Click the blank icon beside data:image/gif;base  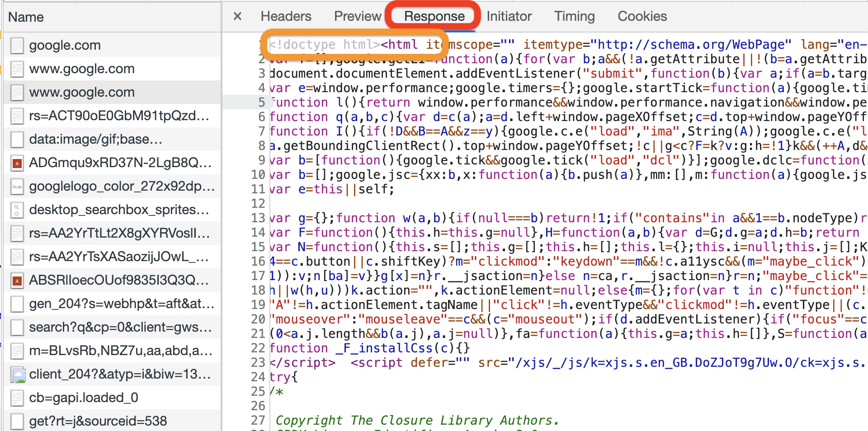click(17, 140)
